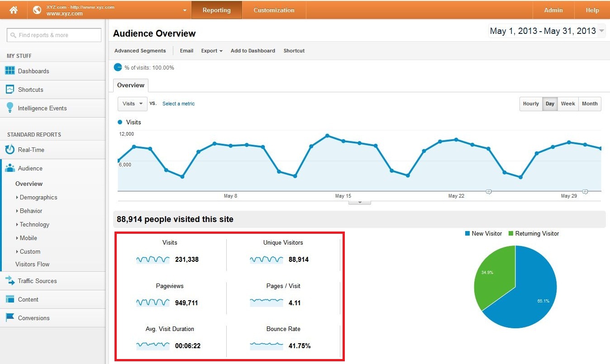
Task: Switch graph to Week view
Action: click(x=568, y=104)
